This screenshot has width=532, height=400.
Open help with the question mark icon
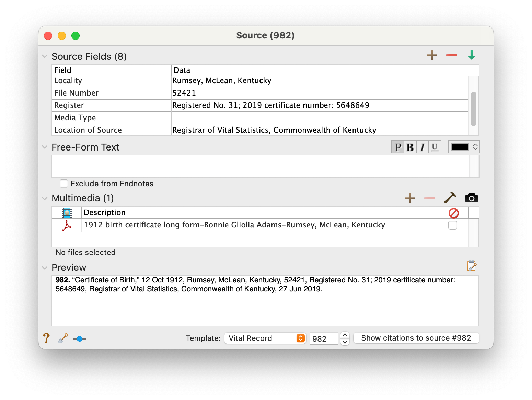click(x=46, y=338)
